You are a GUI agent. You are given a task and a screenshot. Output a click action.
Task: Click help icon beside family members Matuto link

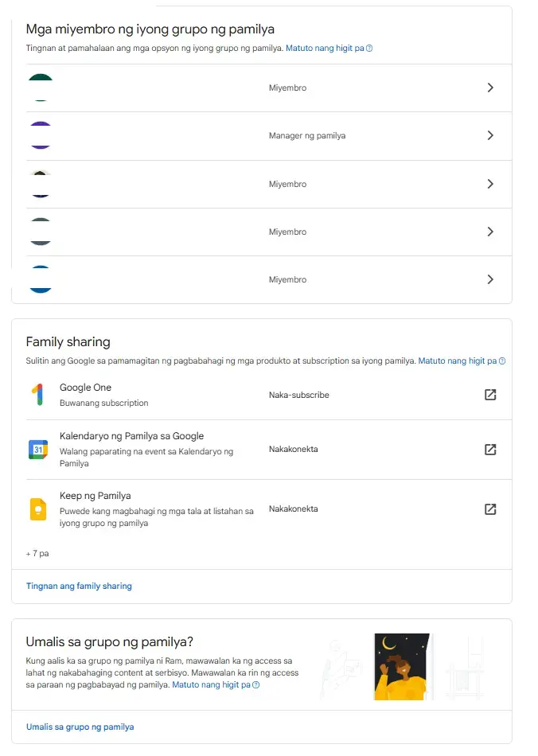coord(369,49)
